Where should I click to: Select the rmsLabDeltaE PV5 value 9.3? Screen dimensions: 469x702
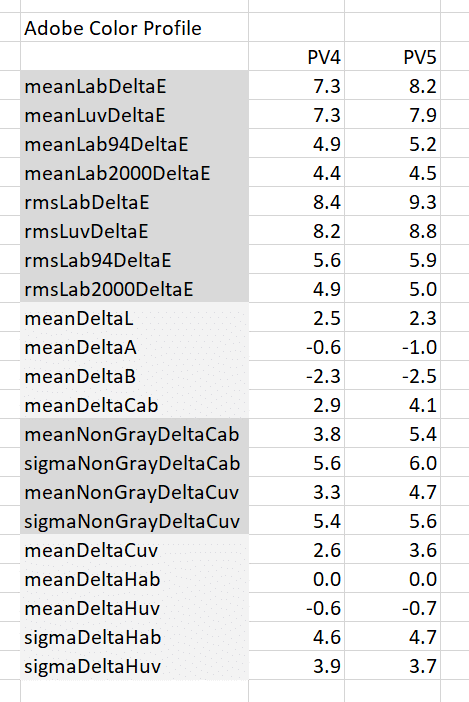[392, 201]
